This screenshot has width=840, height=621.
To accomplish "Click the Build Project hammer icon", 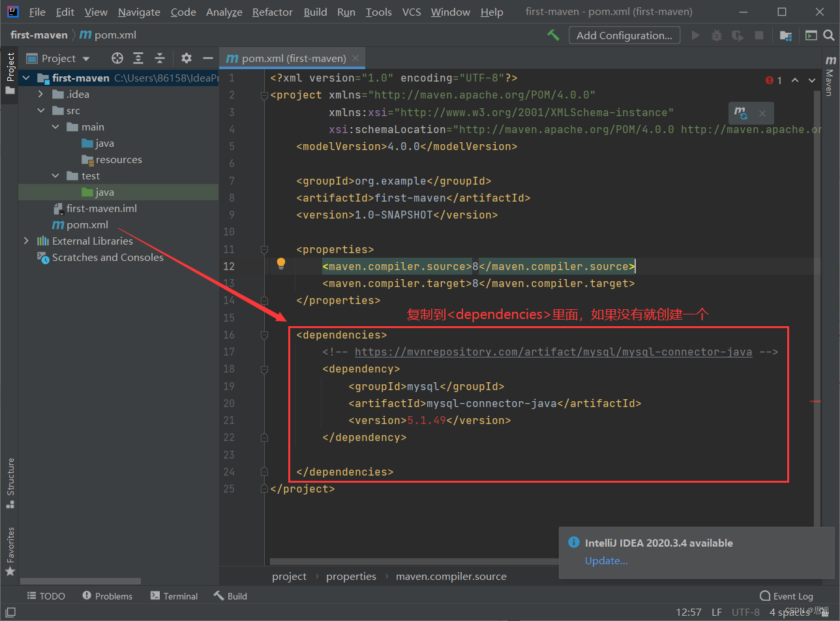I will 553,35.
